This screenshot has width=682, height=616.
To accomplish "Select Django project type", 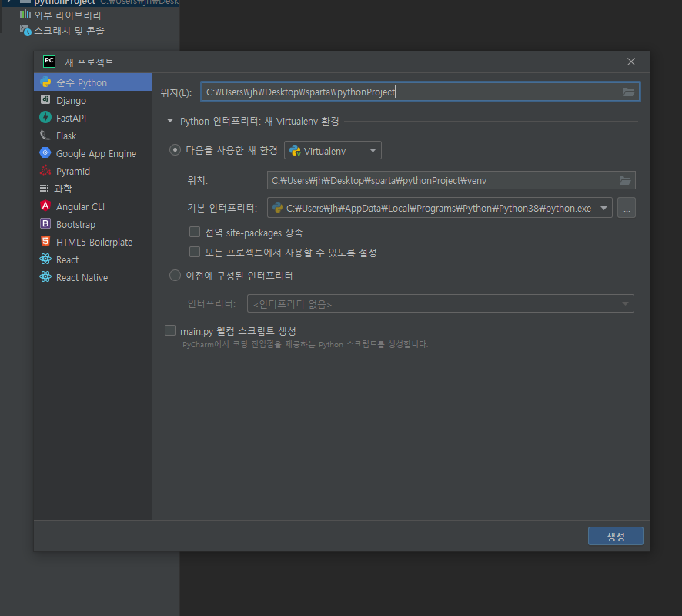I will coord(93,101).
